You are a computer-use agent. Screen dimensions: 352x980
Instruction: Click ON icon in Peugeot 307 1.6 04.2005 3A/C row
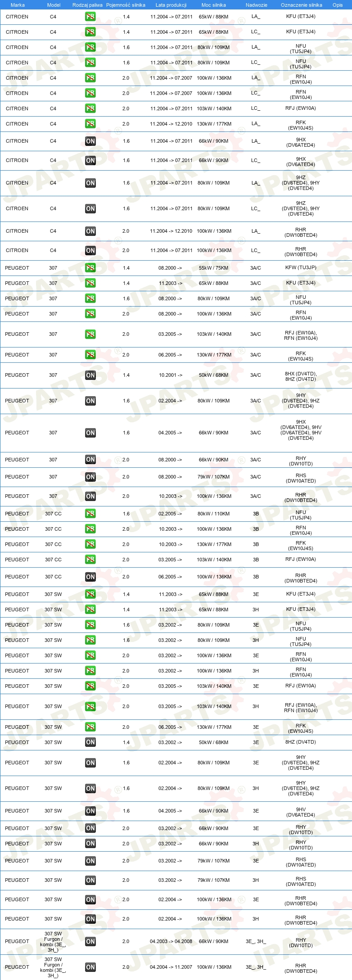(90, 433)
